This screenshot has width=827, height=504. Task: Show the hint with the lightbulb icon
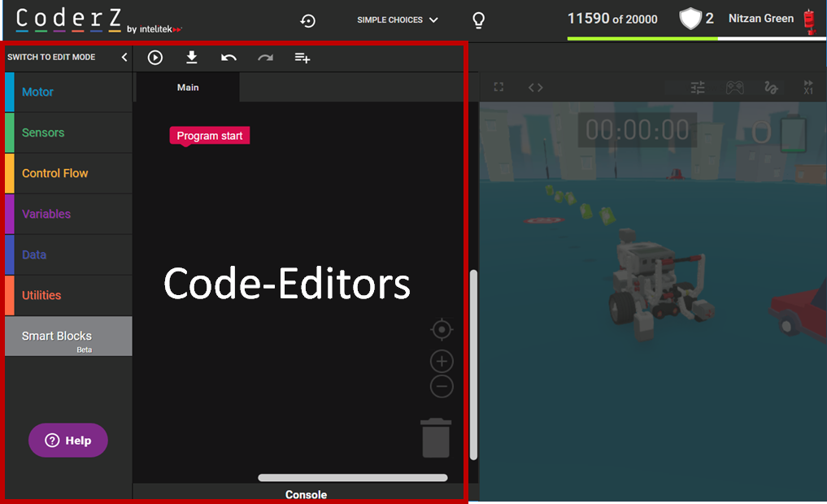478,20
